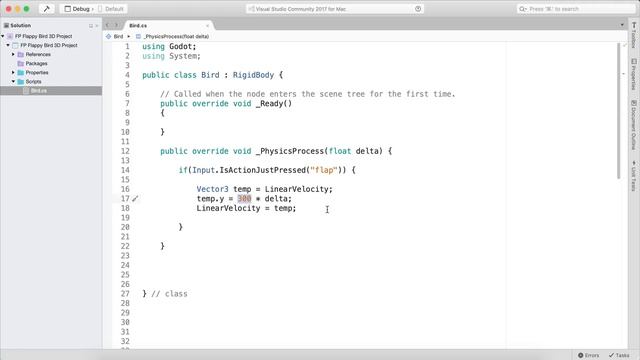
Task: Click RigidBody on line 4
Action: click(x=253, y=75)
